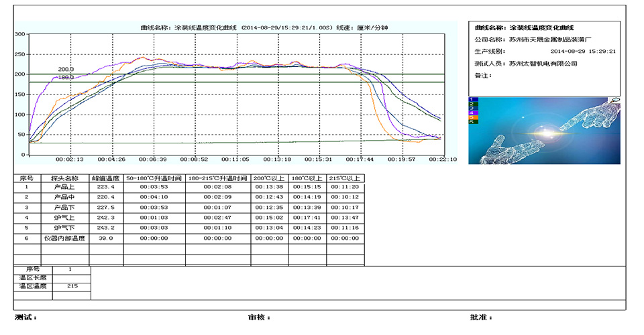Screen dimensions: 644x335
Task: Click the 200℃以上 column header
Action: (269, 178)
